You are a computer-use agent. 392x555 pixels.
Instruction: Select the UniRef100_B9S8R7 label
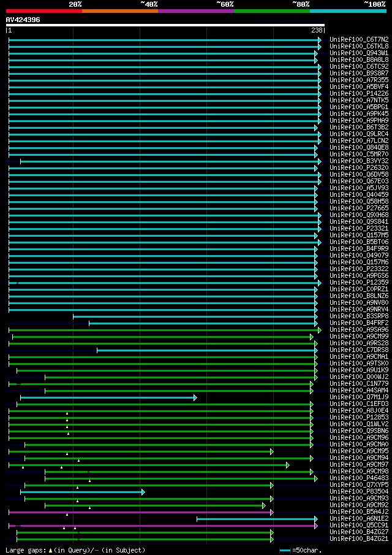click(359, 73)
